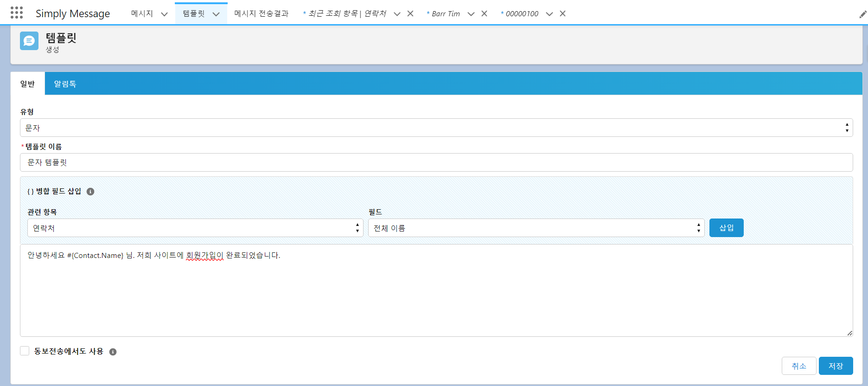This screenshot has height=386, width=868.
Task: Close the 최근 조회 항목 | 연락처 tab
Action: click(410, 13)
